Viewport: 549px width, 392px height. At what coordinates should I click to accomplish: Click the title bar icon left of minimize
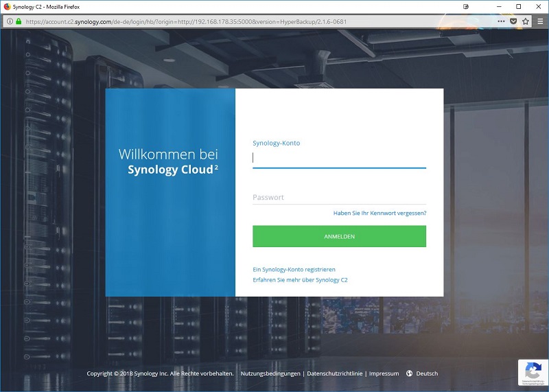coord(466,7)
